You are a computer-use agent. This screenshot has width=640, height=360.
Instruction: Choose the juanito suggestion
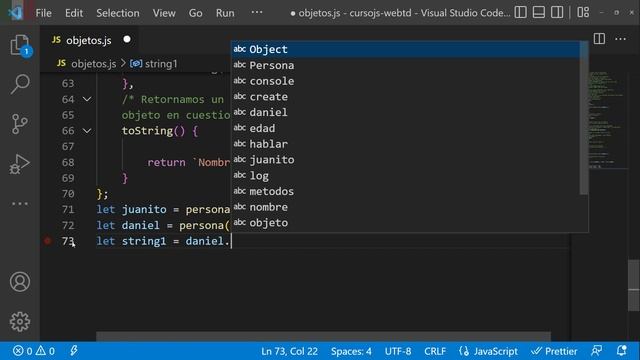(x=406, y=159)
